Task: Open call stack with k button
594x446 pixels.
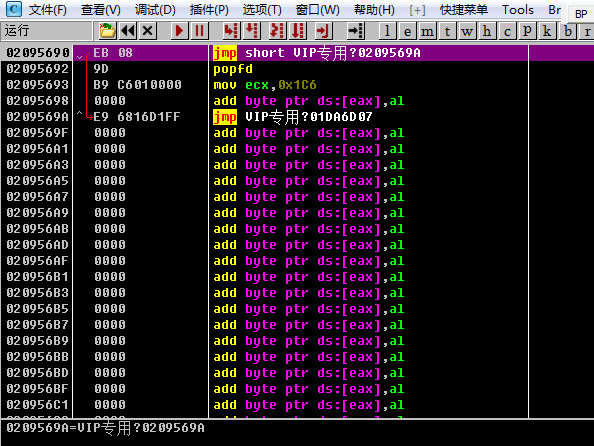Action: pyautogui.click(x=547, y=31)
